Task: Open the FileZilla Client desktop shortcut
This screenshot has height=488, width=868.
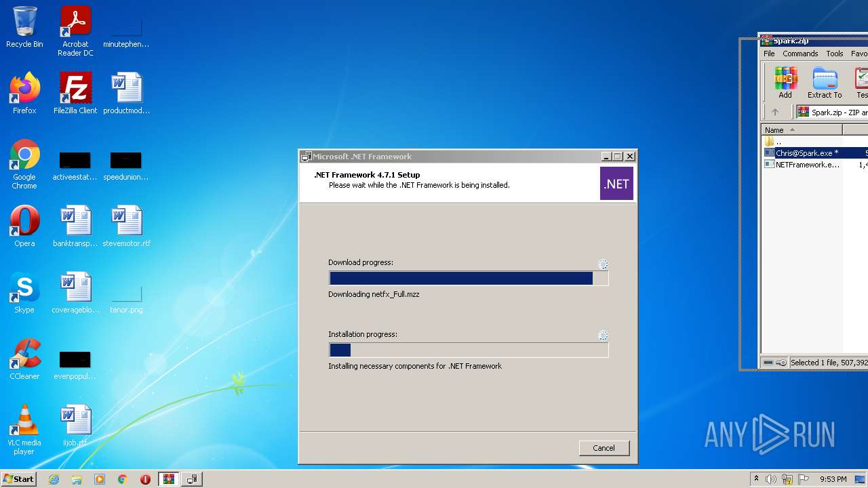Action: click(75, 94)
